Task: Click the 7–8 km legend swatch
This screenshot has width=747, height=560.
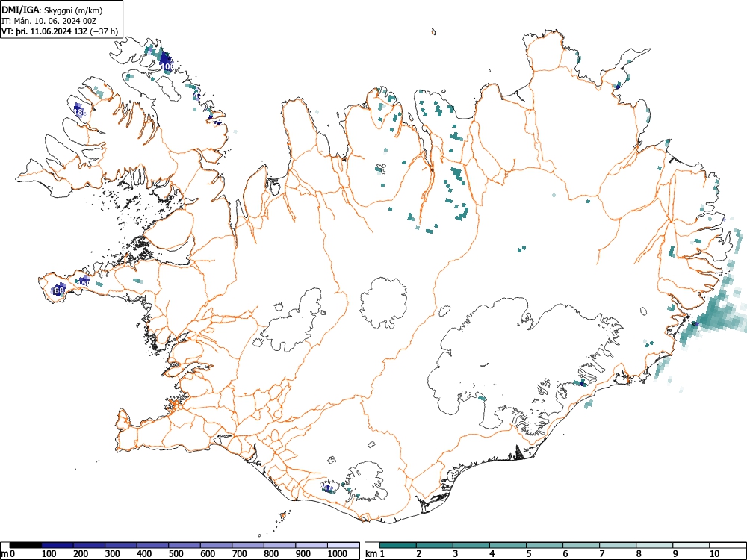Action: (x=618, y=545)
